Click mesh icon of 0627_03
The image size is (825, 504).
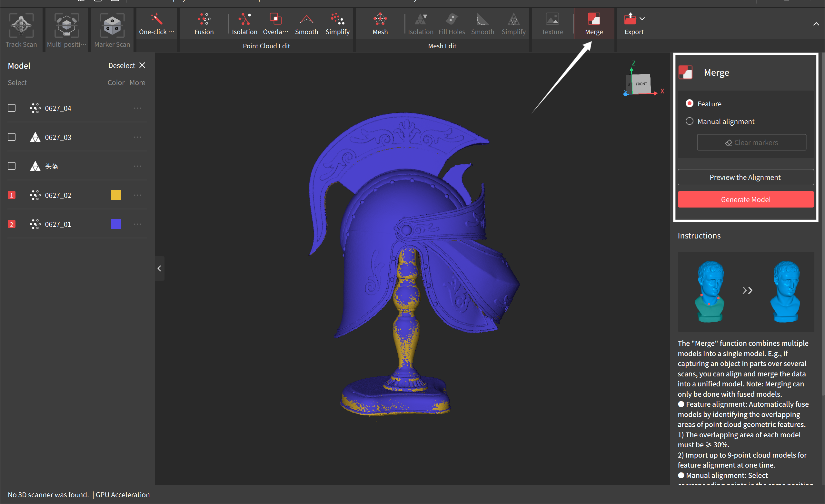(x=35, y=137)
